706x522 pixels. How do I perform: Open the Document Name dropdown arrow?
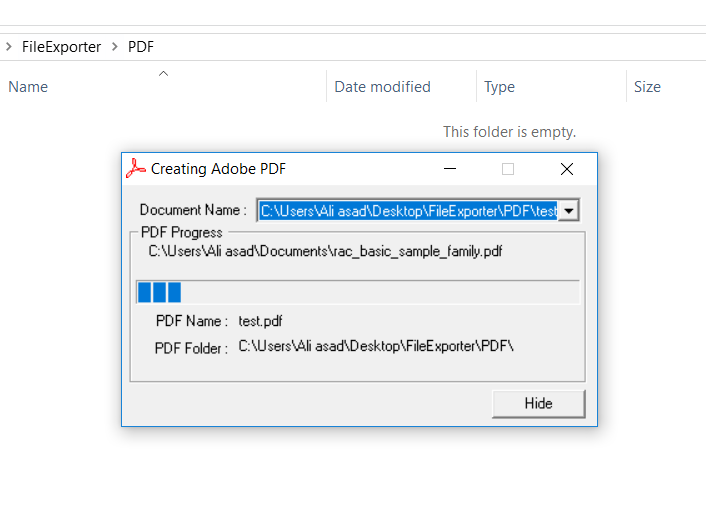569,211
